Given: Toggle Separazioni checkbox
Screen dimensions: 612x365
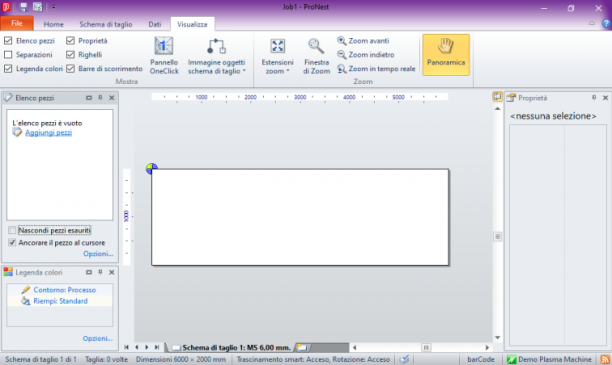Looking at the screenshot, I should point(8,55).
